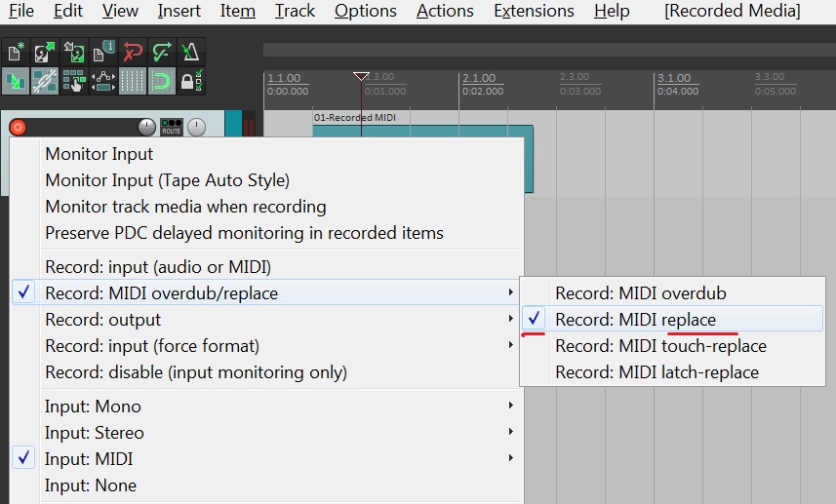Click the New Project toolbar icon
The width and height of the screenshot is (836, 504).
pos(16,53)
